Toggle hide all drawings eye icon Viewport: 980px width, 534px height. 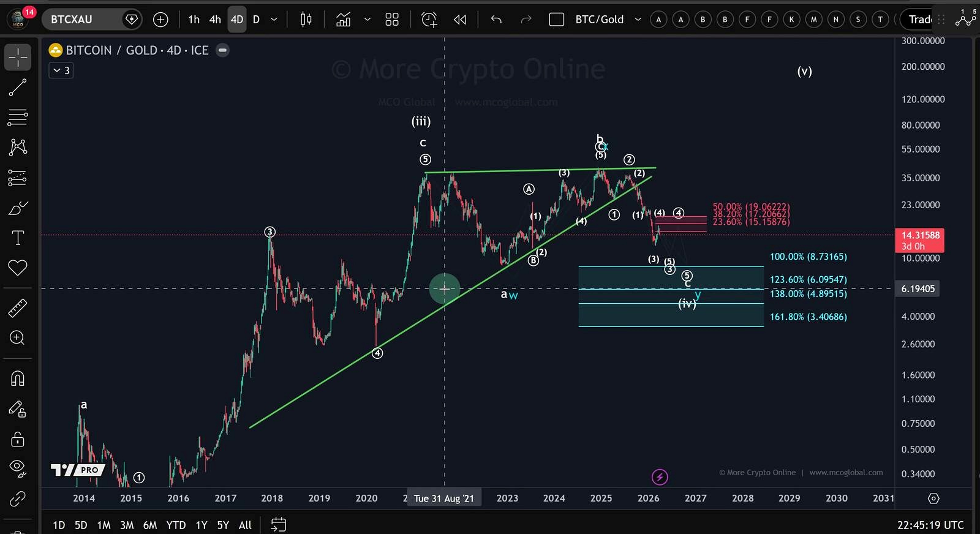tap(18, 468)
